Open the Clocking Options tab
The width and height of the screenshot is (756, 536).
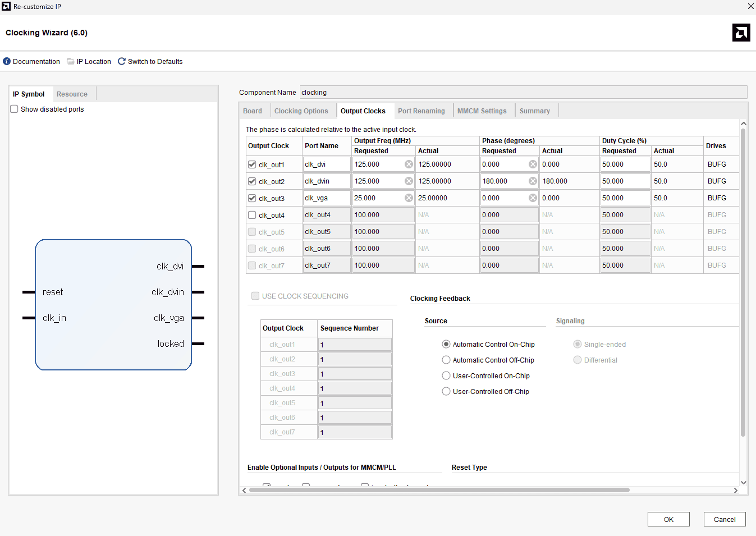pyautogui.click(x=301, y=111)
